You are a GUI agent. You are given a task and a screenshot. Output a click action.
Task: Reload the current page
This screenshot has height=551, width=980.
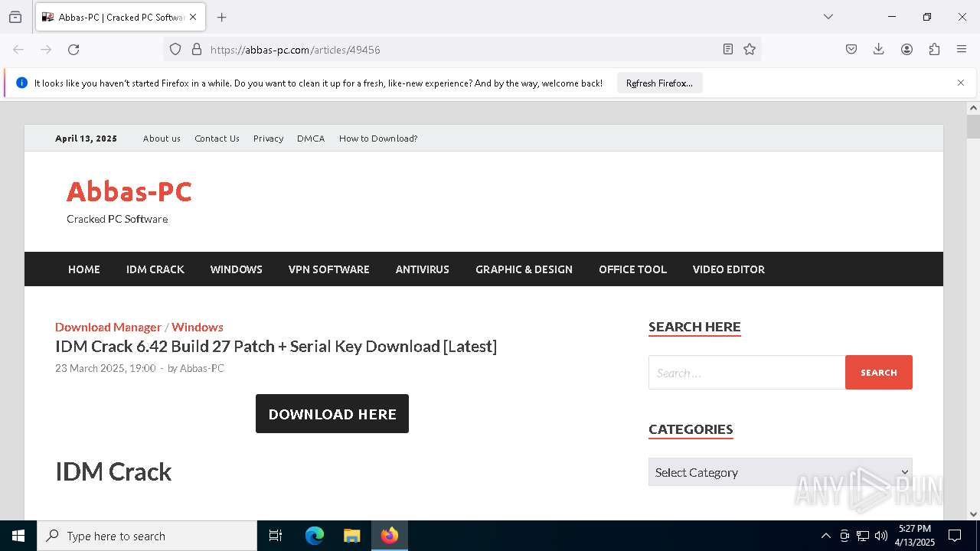pos(73,49)
